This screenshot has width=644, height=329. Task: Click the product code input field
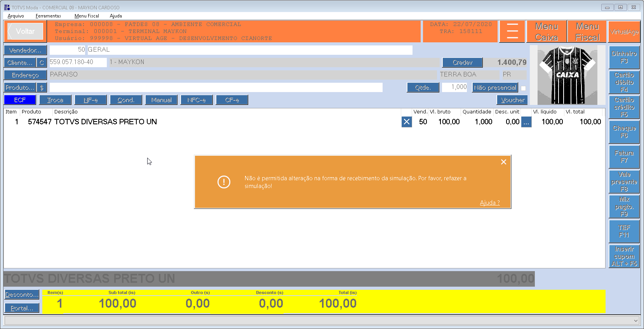(216, 87)
